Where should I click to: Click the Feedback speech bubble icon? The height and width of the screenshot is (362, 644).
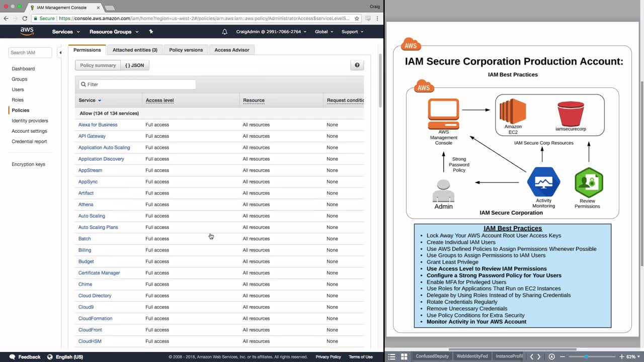coord(12,357)
